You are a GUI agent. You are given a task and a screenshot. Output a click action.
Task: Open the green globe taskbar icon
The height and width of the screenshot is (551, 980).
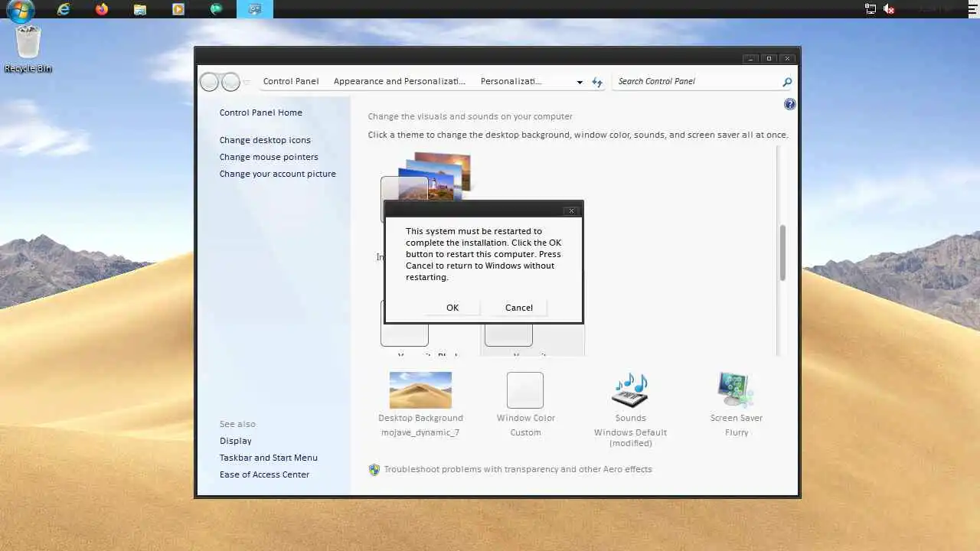coord(217,9)
